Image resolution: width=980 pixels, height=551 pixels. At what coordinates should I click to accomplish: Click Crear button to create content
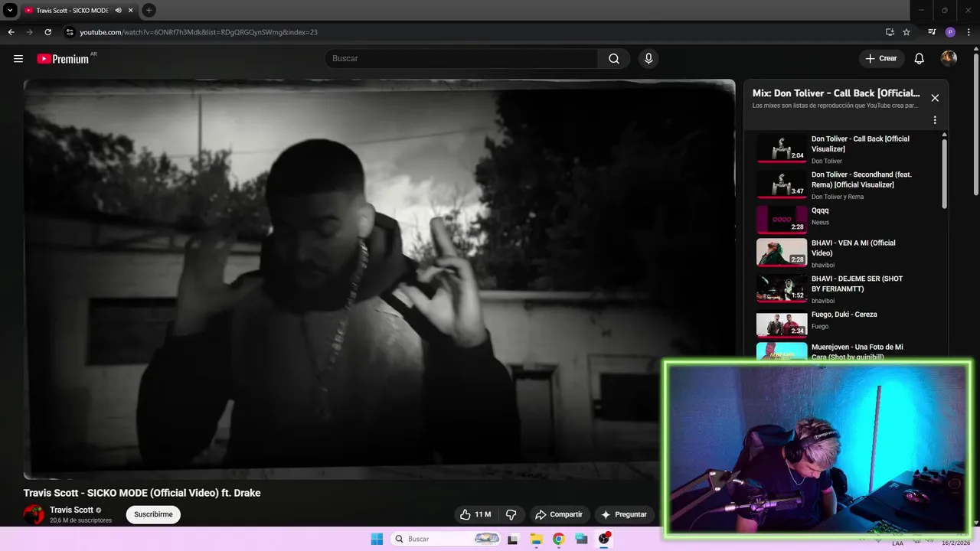tap(881, 58)
